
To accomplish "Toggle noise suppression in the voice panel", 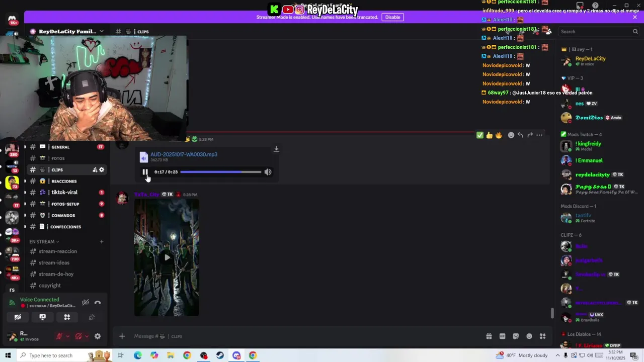I will pos(86,302).
